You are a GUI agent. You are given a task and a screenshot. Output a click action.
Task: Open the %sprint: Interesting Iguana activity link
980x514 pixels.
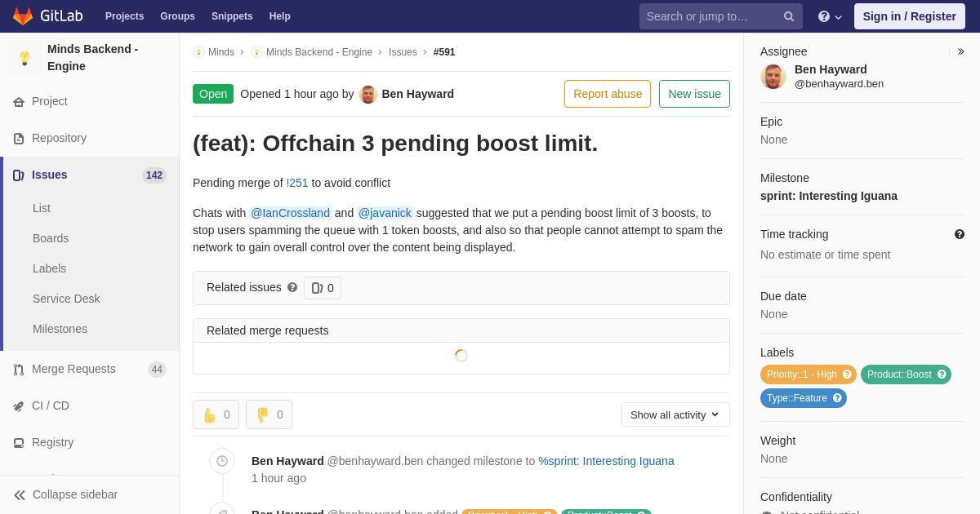tap(606, 461)
